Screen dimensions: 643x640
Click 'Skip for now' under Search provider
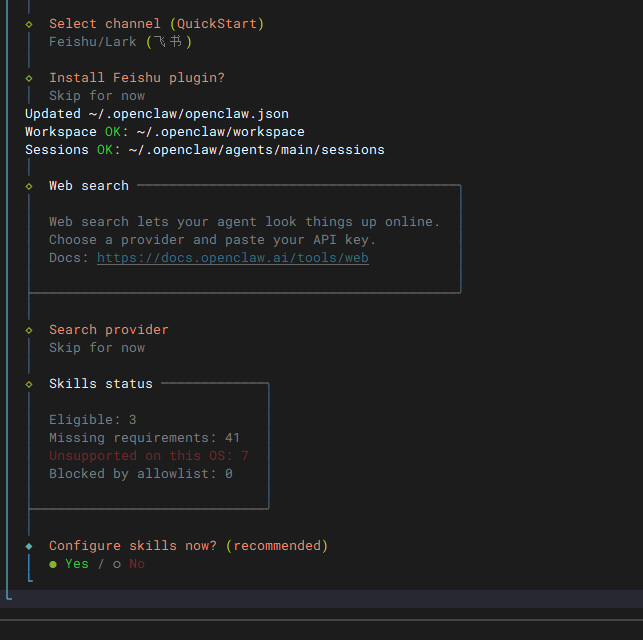click(97, 348)
